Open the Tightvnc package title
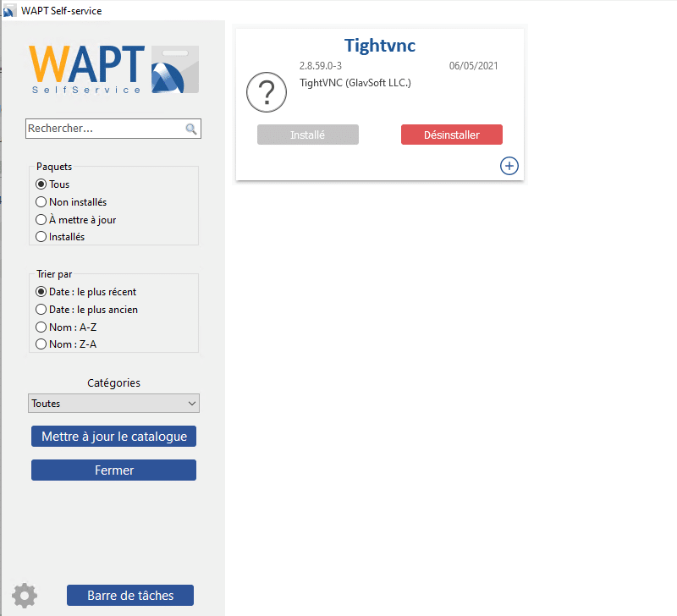677x616 pixels. click(379, 46)
